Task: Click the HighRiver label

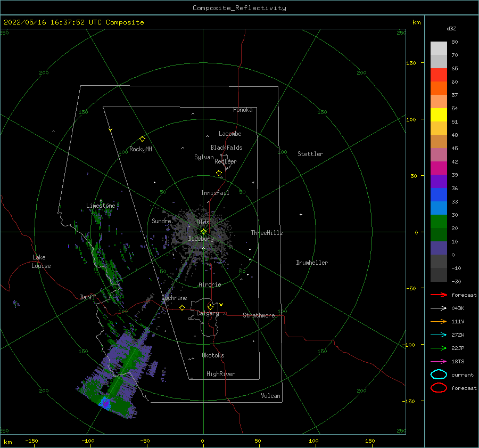Action: click(221, 374)
